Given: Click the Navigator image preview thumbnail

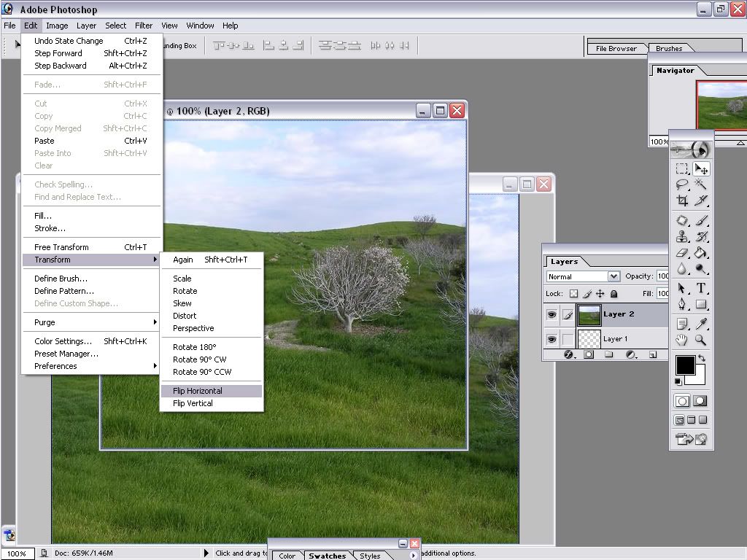Looking at the screenshot, I should pos(721,105).
